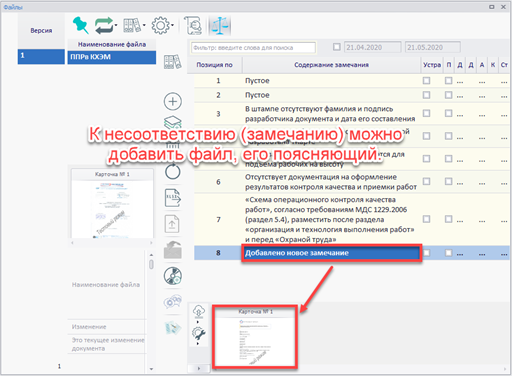Check Устра box for row 6
Image resolution: width=512 pixels, height=376 pixels.
426,181
